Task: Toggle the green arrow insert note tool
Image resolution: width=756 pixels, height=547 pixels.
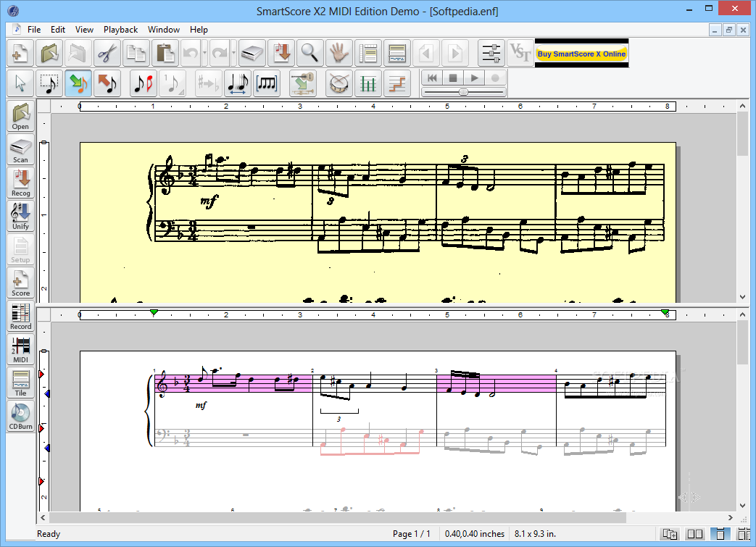Action: click(x=78, y=83)
